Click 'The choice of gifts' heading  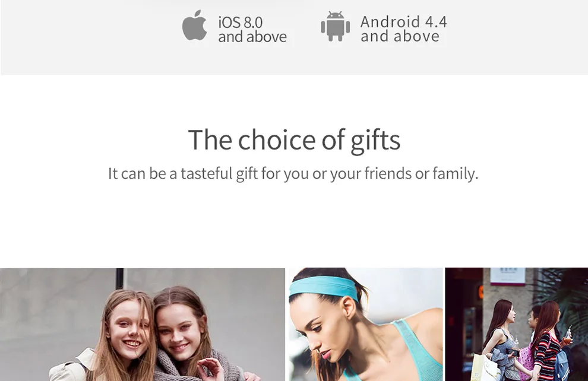click(294, 139)
